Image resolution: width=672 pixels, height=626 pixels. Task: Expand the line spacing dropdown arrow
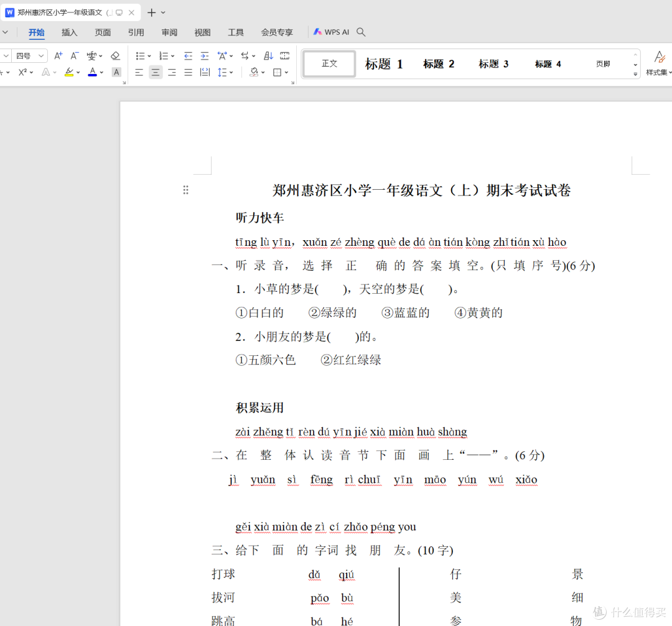click(231, 73)
